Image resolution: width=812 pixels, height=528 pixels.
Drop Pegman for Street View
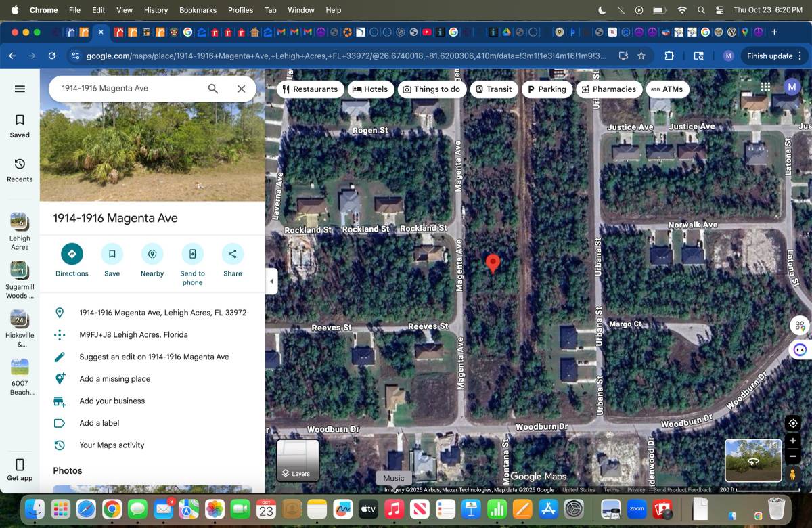point(793,475)
